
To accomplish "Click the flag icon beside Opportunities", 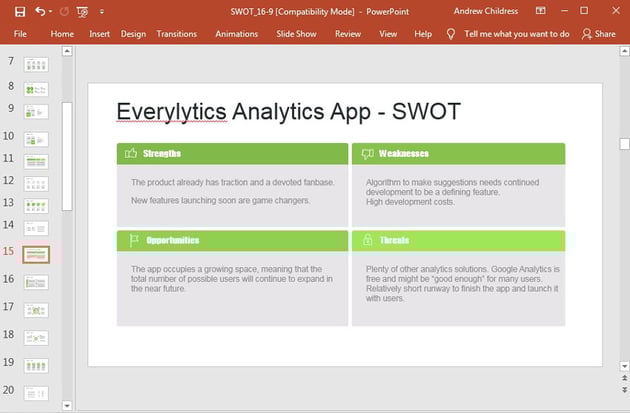I will pos(131,240).
